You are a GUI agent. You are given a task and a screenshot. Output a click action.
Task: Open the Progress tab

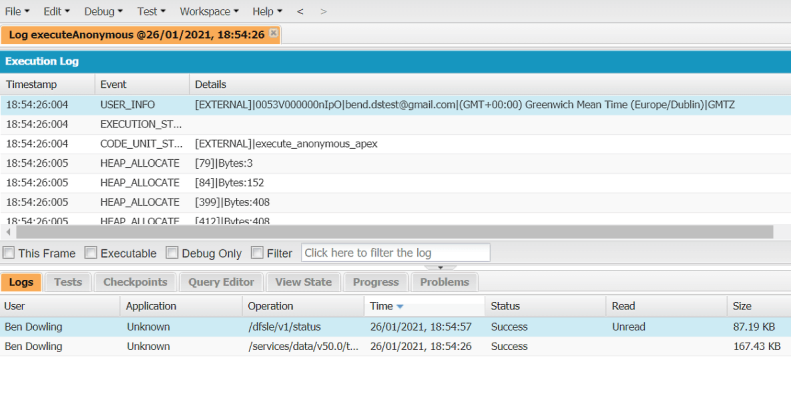click(376, 282)
